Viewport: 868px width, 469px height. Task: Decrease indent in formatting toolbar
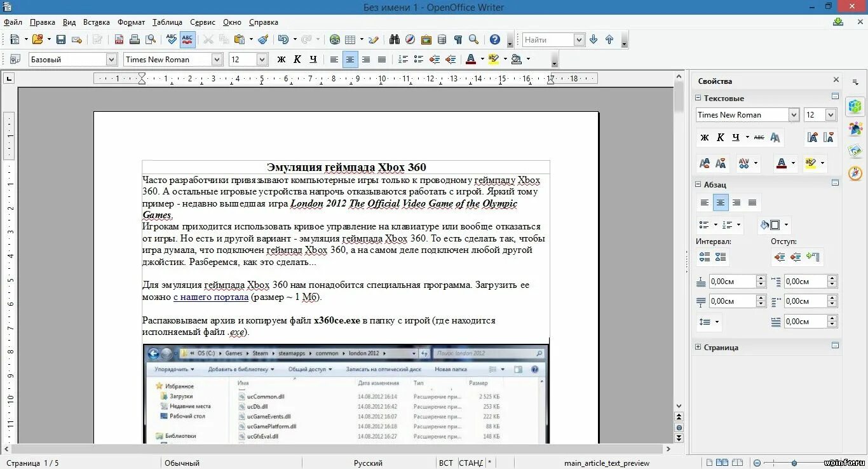435,59
